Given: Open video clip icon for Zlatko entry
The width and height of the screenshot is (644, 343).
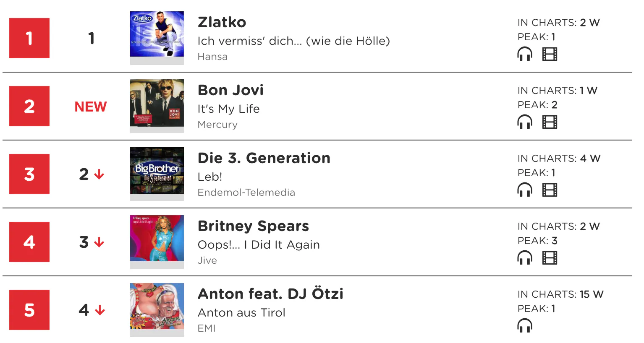Looking at the screenshot, I should point(550,54).
